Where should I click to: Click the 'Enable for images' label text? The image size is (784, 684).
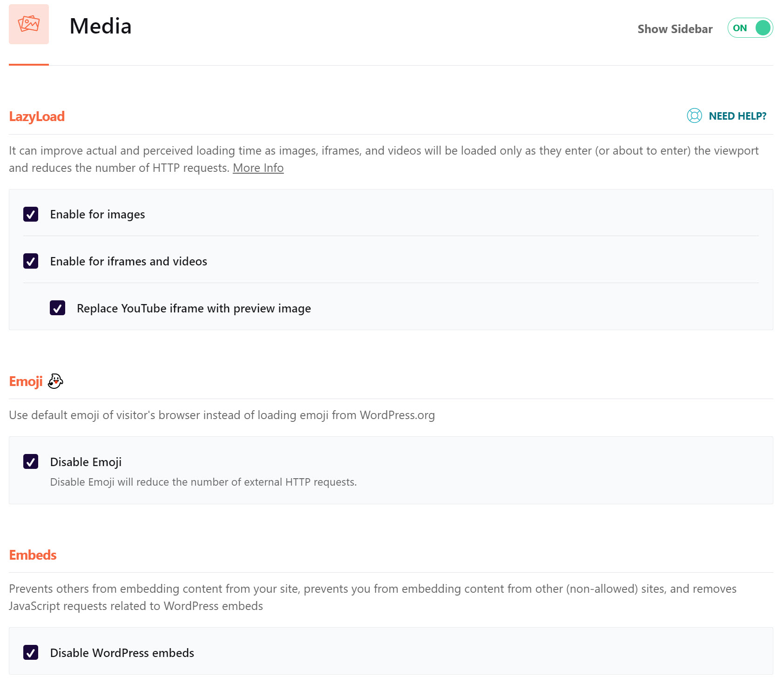pos(97,214)
